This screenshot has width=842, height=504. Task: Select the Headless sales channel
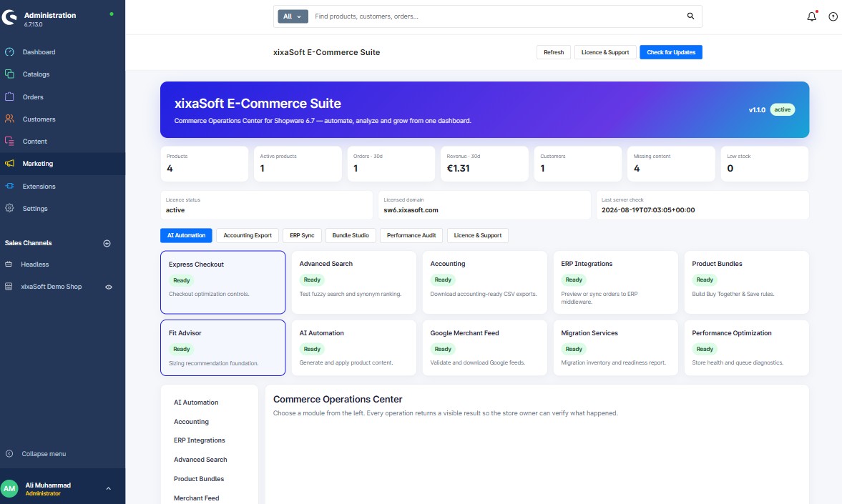34,264
